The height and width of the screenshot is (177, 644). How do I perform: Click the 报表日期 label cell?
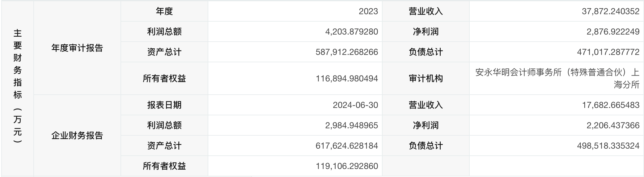[164, 105]
